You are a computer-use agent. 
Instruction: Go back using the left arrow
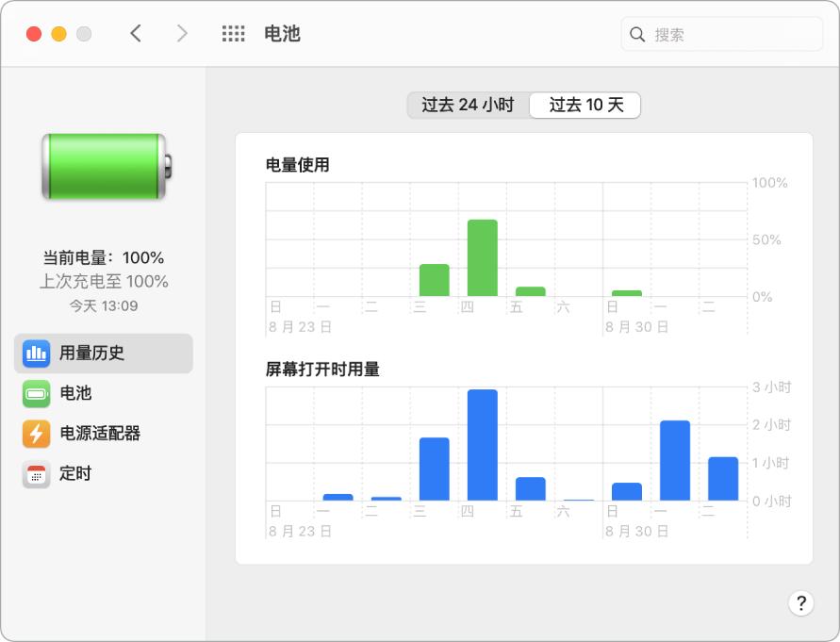click(x=137, y=32)
